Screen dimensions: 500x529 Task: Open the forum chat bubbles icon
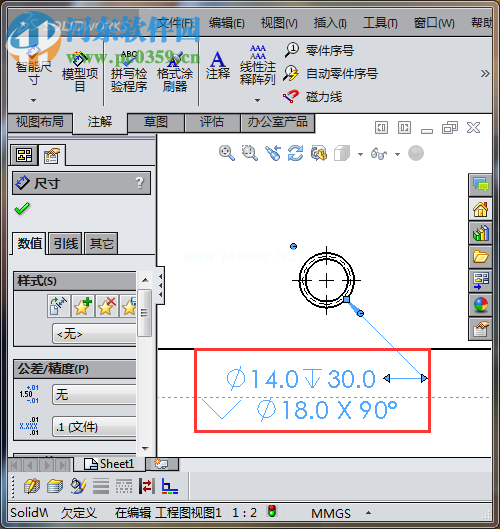coord(480,185)
